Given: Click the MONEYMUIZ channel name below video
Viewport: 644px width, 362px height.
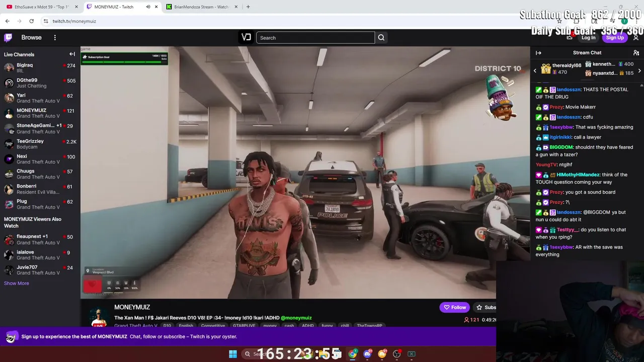Looking at the screenshot, I should (x=132, y=307).
